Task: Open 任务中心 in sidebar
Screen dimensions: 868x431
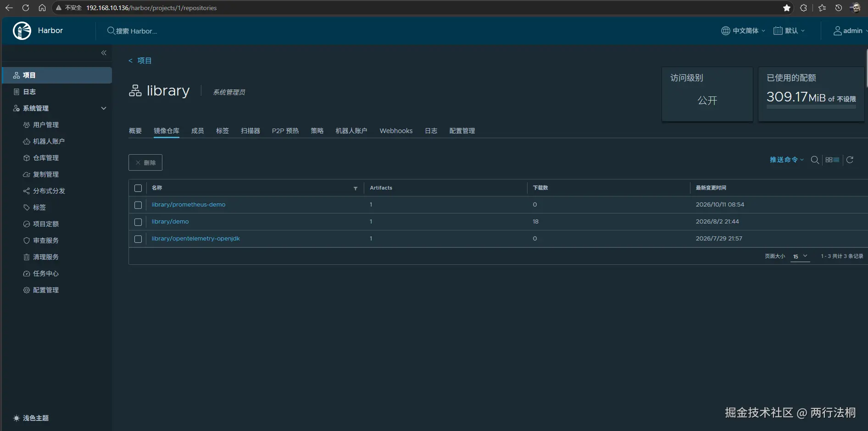Action: point(46,274)
